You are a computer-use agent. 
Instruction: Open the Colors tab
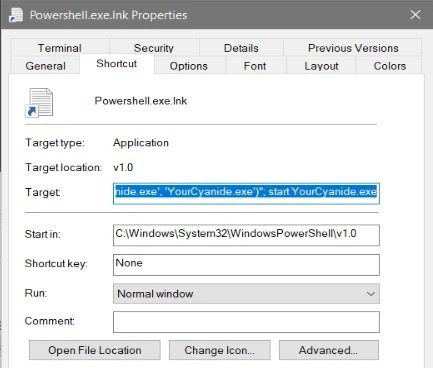390,66
